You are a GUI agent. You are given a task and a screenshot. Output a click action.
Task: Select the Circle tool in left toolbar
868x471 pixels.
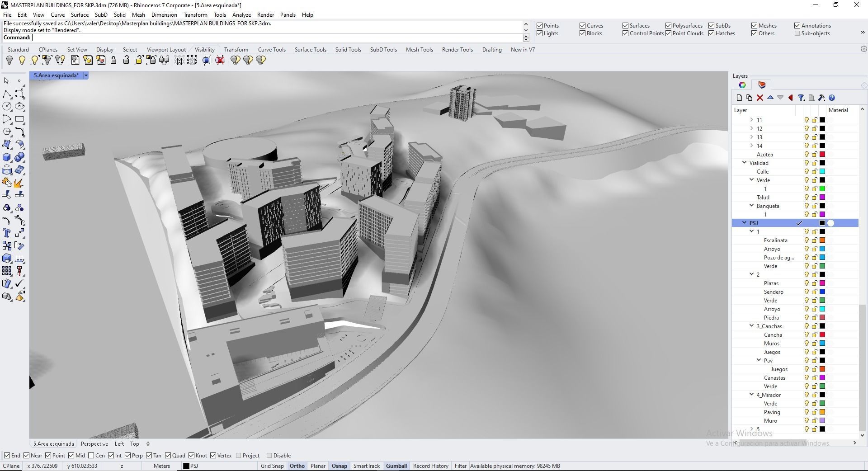point(7,107)
